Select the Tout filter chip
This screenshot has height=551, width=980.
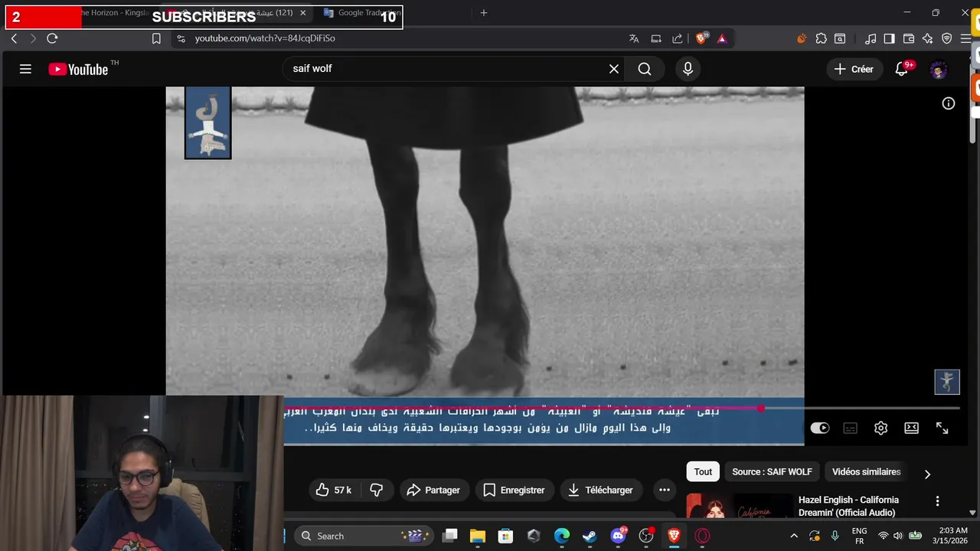pyautogui.click(x=704, y=472)
